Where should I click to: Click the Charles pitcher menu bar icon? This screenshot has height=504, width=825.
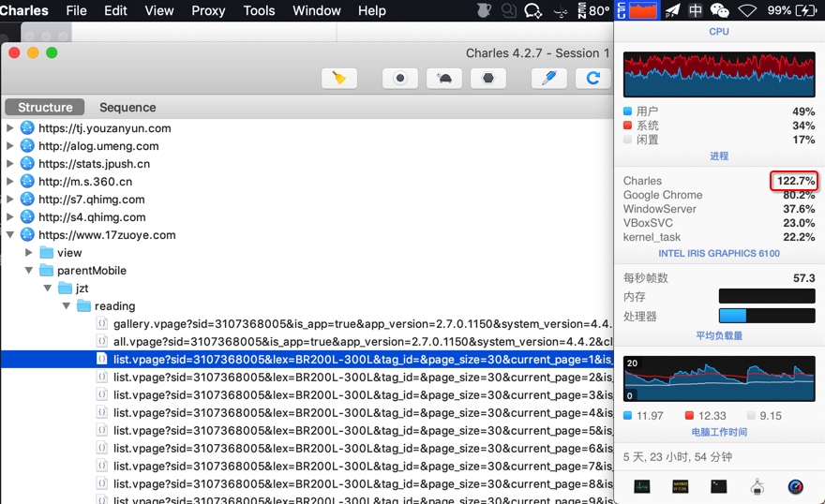click(x=484, y=10)
